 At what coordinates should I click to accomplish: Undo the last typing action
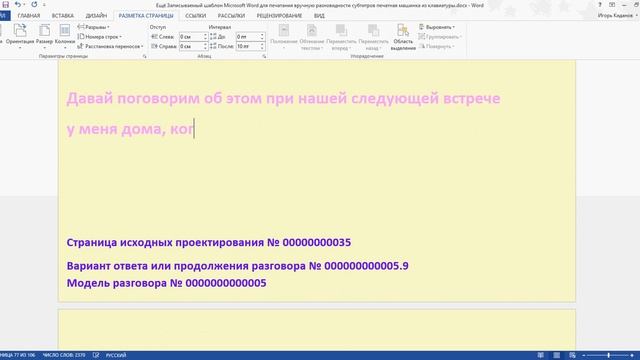click(x=18, y=5)
